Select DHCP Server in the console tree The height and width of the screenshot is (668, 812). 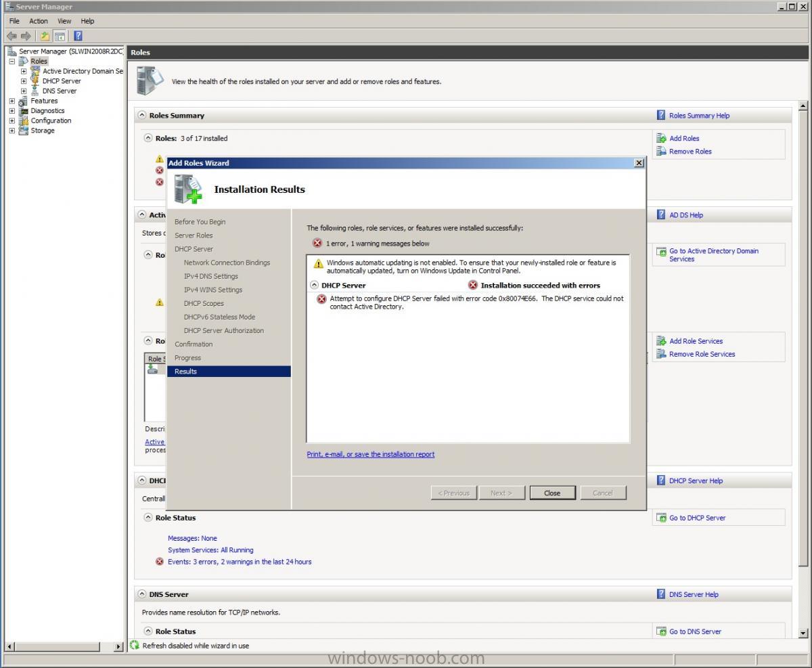(62, 81)
